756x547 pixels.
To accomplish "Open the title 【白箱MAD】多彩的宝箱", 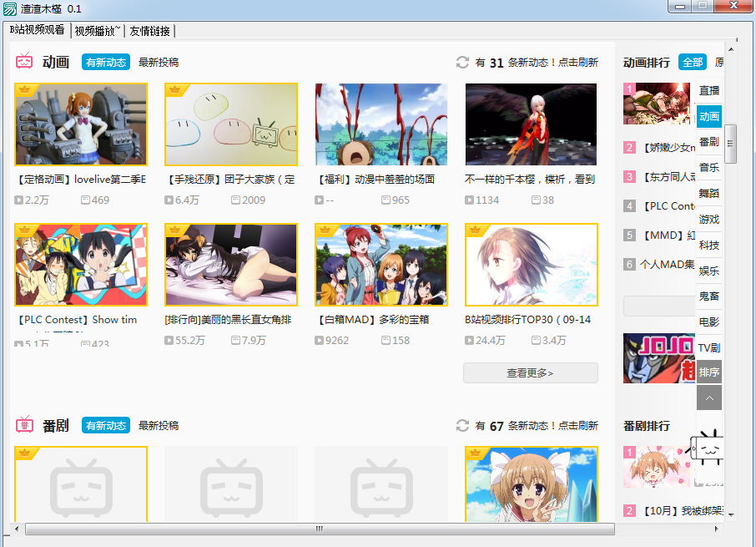I will click(x=372, y=319).
